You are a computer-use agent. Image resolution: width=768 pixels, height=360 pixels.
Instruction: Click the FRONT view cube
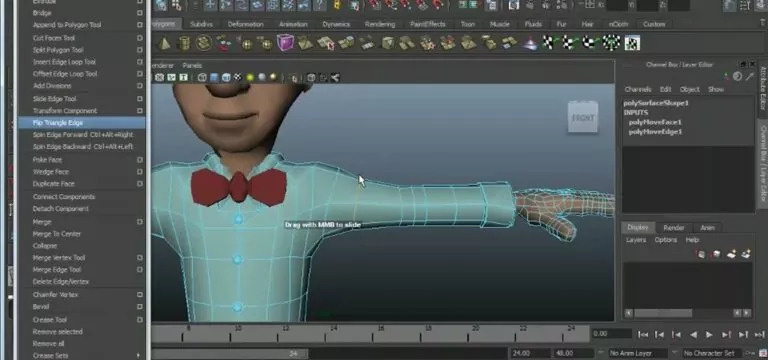(583, 117)
